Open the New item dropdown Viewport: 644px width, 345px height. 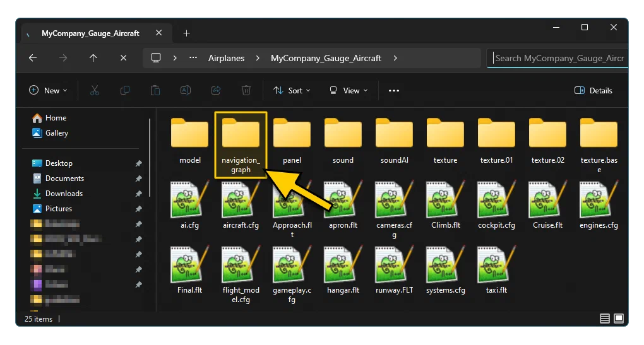point(48,90)
